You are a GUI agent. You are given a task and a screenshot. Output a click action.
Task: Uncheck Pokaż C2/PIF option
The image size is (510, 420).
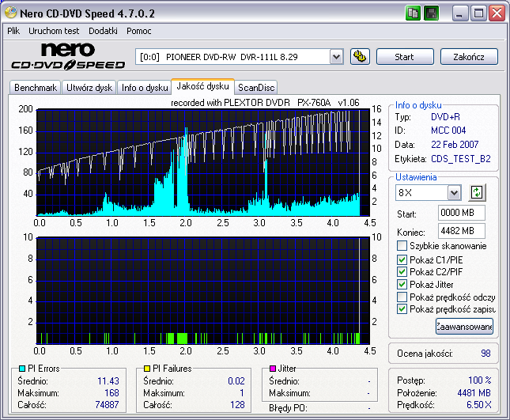402,271
